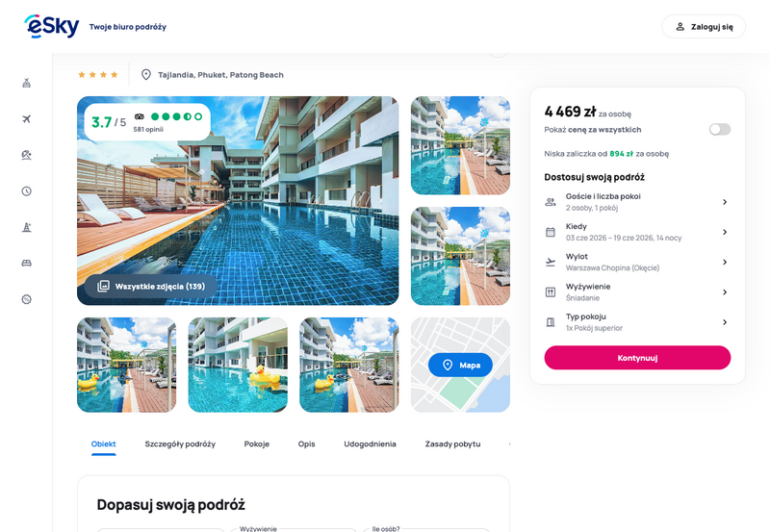
Task: Toggle Pokaż cenę za wszystkich switch
Action: coord(719,130)
